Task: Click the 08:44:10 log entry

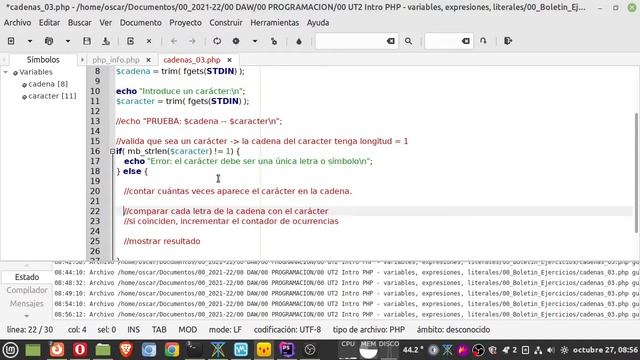Action: click(346, 272)
